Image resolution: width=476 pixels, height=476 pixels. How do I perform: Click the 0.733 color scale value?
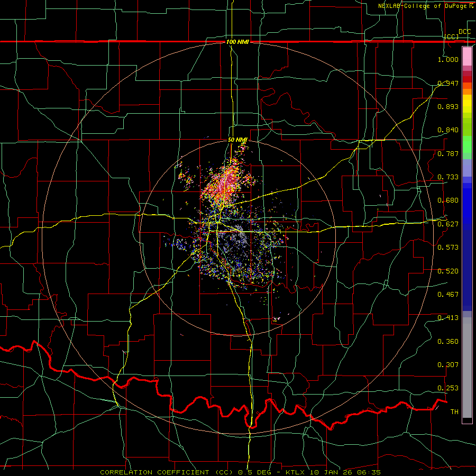coord(448,177)
